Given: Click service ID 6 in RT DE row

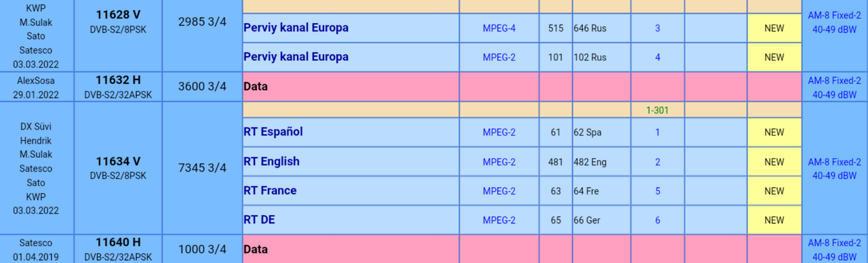Looking at the screenshot, I should [657, 220].
